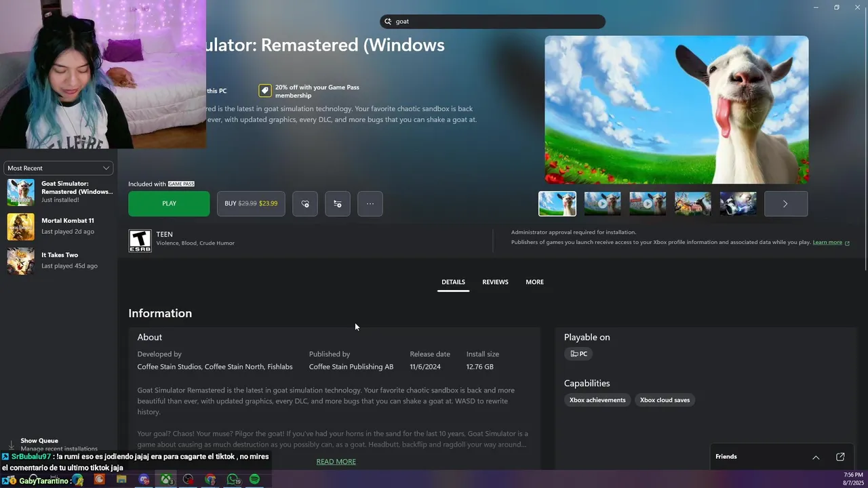Play second trailer video thumbnail
The height and width of the screenshot is (488, 868).
click(602, 204)
